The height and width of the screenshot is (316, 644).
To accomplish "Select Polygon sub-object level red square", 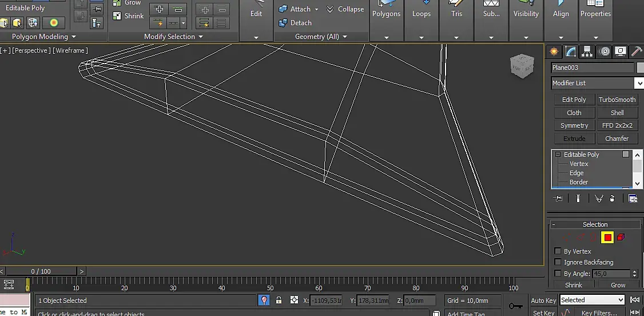I will pyautogui.click(x=607, y=237).
